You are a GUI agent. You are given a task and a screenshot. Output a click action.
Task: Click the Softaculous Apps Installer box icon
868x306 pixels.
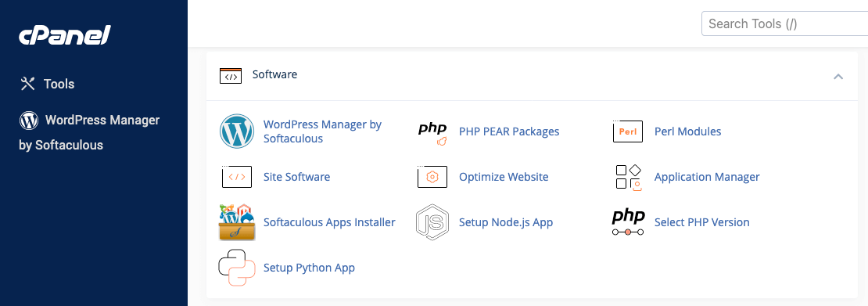237,222
